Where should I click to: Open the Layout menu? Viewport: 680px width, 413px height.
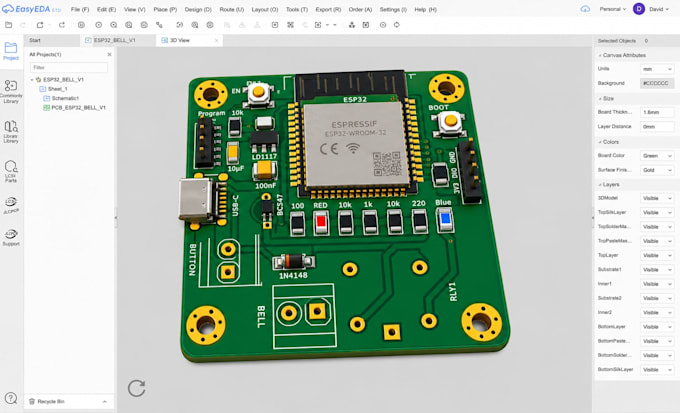[x=265, y=9]
